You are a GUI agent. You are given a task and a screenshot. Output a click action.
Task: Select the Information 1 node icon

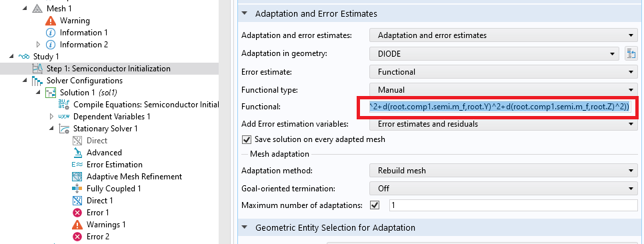51,33
